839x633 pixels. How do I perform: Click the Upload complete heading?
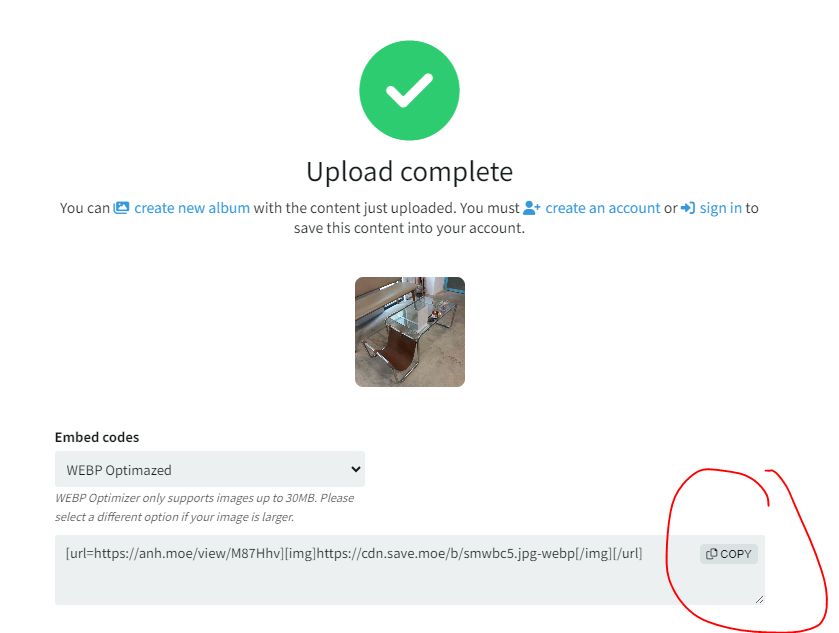pyautogui.click(x=409, y=172)
